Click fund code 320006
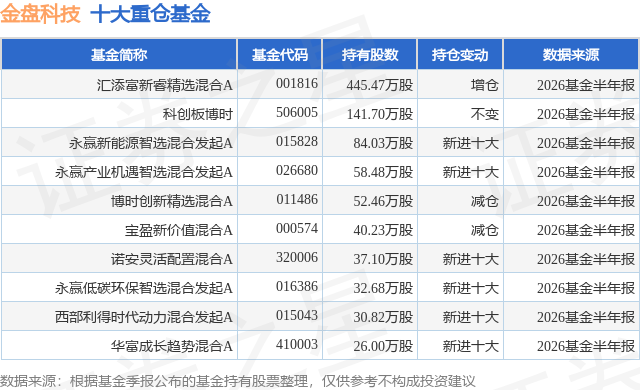The width and height of the screenshot is (640, 390). 297,257
